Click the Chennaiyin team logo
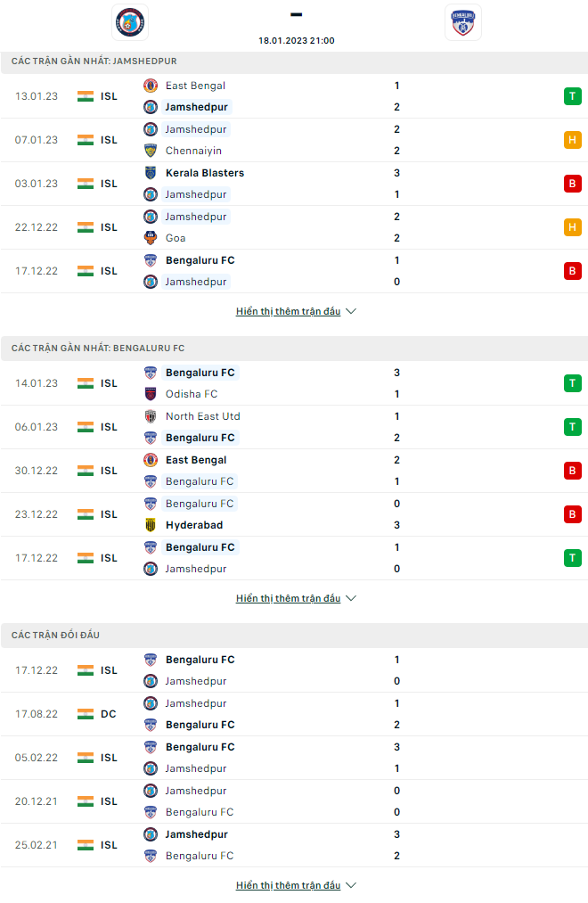588x903 pixels. click(151, 151)
